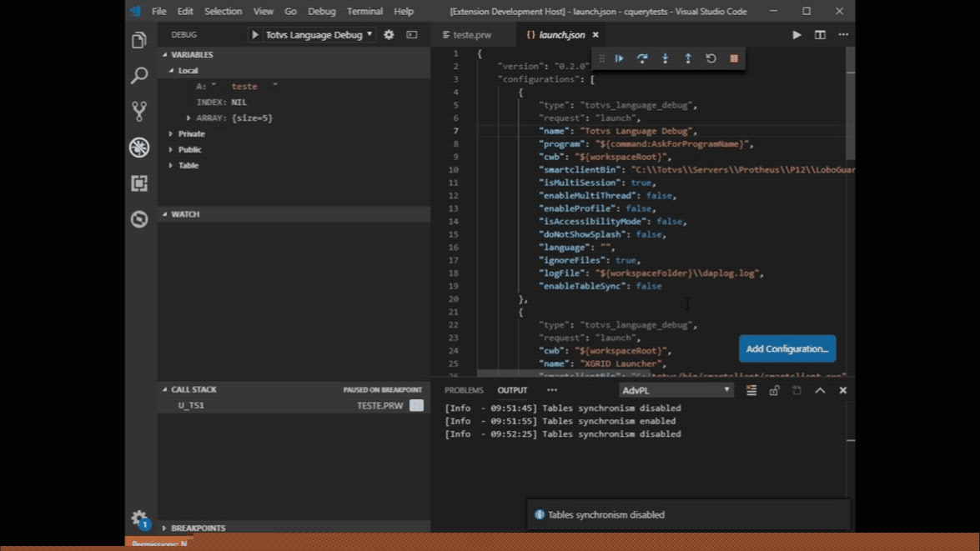980x551 pixels.
Task: Select the U_TS1 call stack frame
Action: [294, 405]
